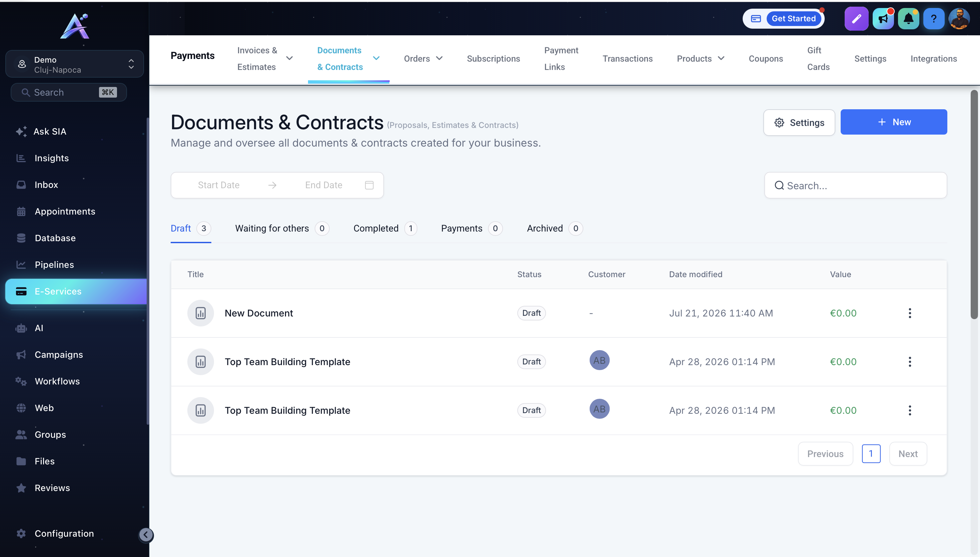Open the Inbox sidebar item
The image size is (980, 557).
pos(46,185)
